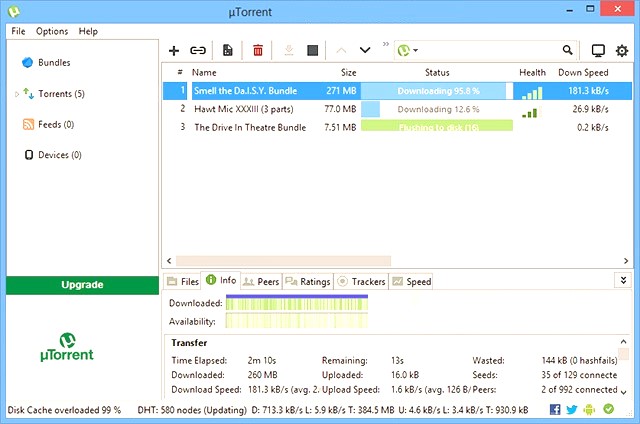
Task: Sort by the # column header
Action: pyautogui.click(x=180, y=72)
